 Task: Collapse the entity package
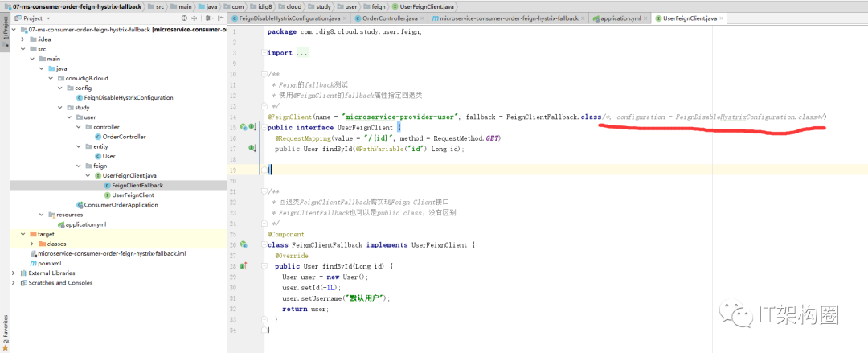79,146
